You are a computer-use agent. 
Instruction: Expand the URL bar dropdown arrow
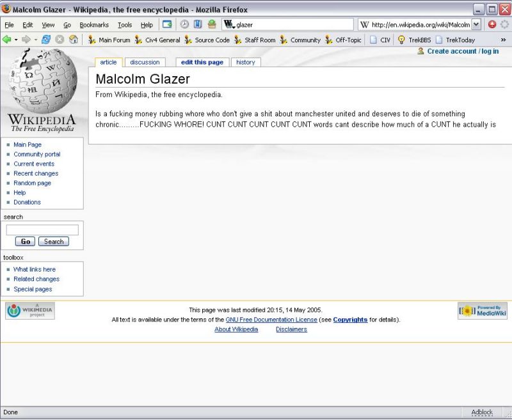pos(476,24)
